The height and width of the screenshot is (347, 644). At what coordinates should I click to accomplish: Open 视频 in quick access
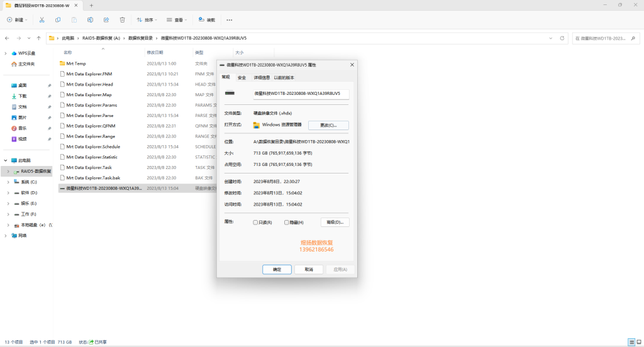click(22, 139)
